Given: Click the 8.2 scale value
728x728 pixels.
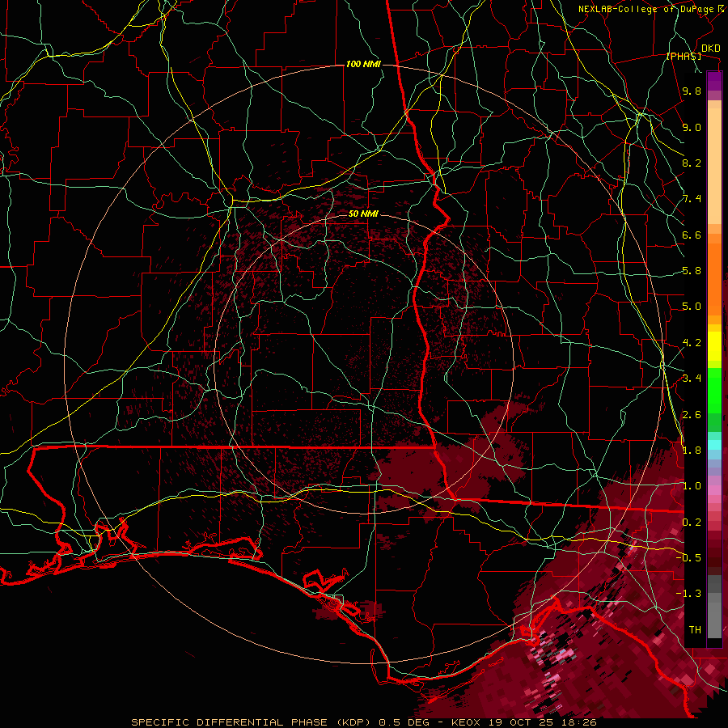Looking at the screenshot, I should coord(692,163).
